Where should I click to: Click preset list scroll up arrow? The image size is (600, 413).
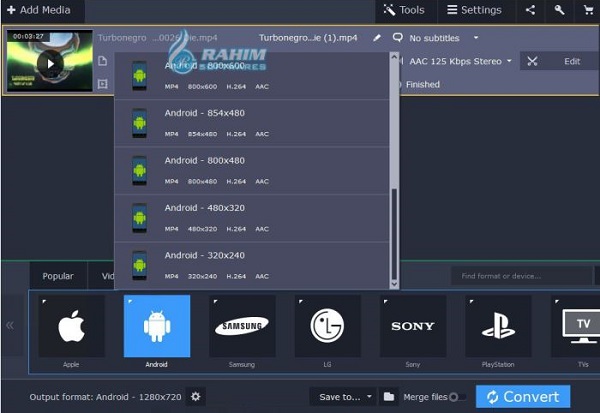[x=394, y=57]
